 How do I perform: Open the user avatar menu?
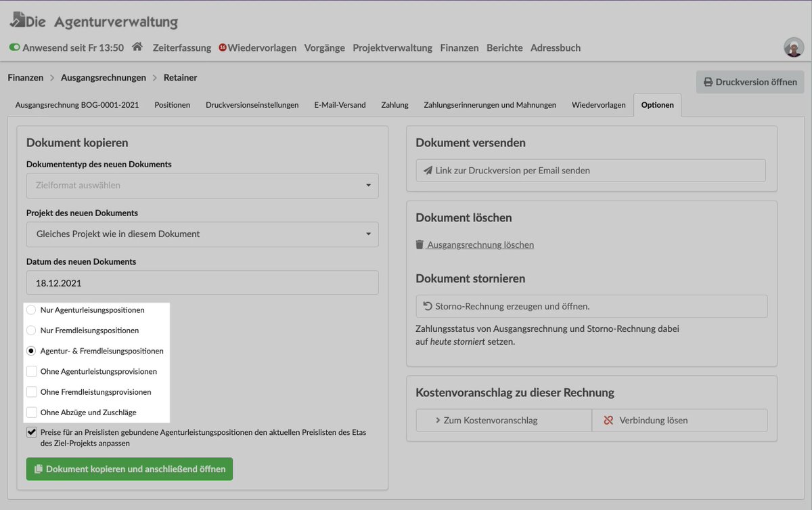794,47
